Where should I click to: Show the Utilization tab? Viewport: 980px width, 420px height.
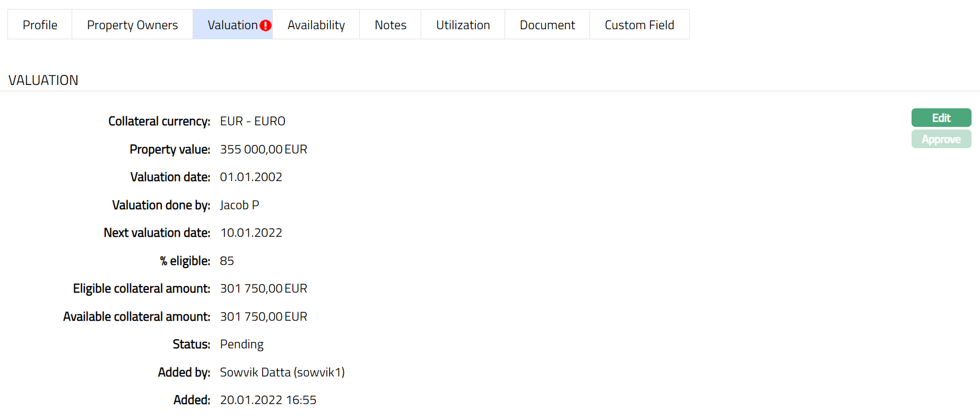(463, 25)
